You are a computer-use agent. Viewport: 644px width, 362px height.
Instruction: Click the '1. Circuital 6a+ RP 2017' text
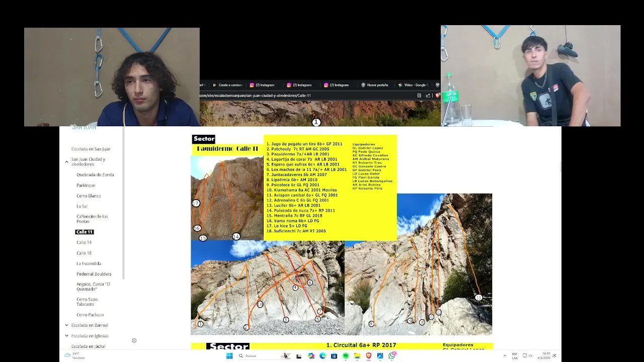361,345
